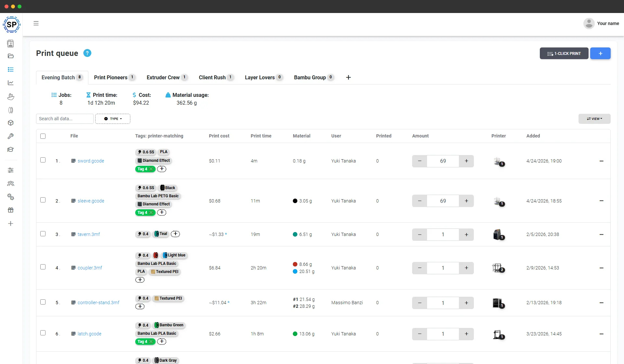Click the 1-CLICK PRINT button
The width and height of the screenshot is (624, 364).
[x=564, y=54]
